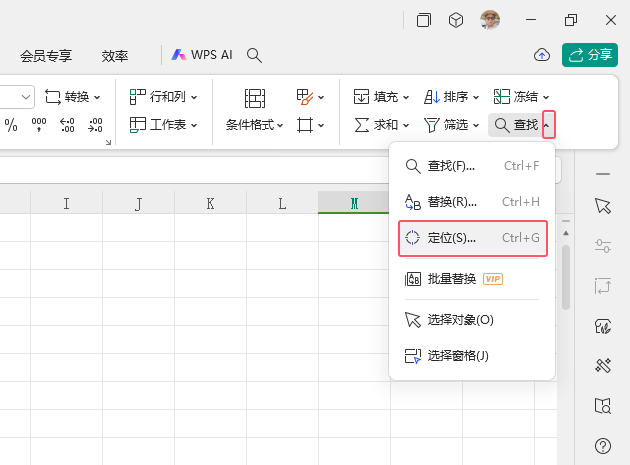
Task: Select column J header
Action: (x=138, y=203)
